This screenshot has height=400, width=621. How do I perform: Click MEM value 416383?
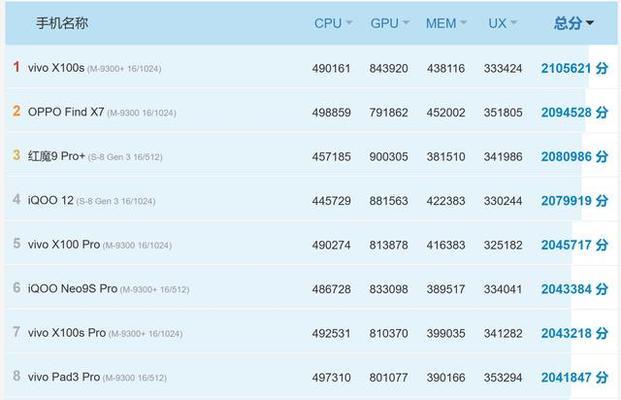[x=446, y=245]
